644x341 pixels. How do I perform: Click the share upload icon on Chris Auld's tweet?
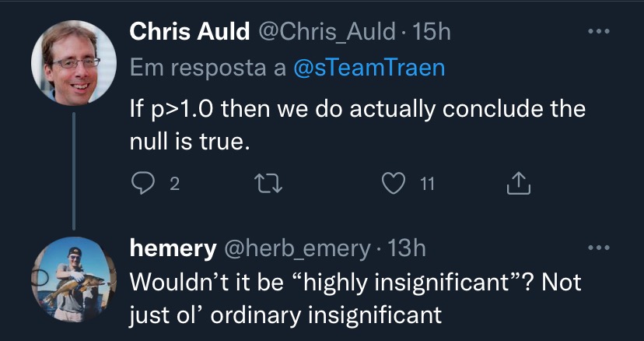[x=519, y=184]
